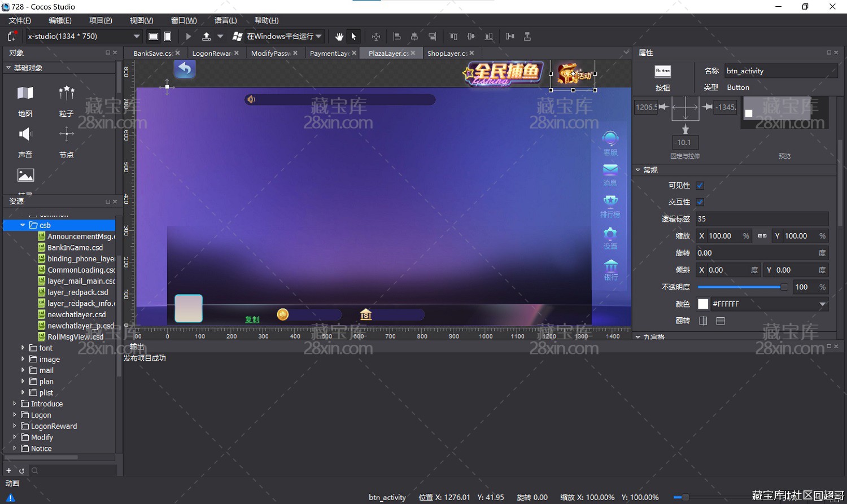
Task: Open the 编辑(E) menu
Action: click(60, 20)
